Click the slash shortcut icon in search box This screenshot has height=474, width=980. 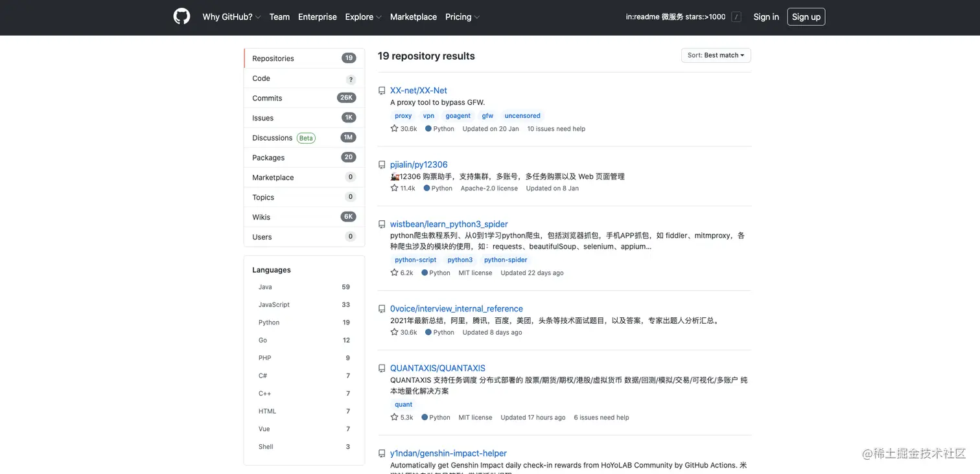coord(736,17)
